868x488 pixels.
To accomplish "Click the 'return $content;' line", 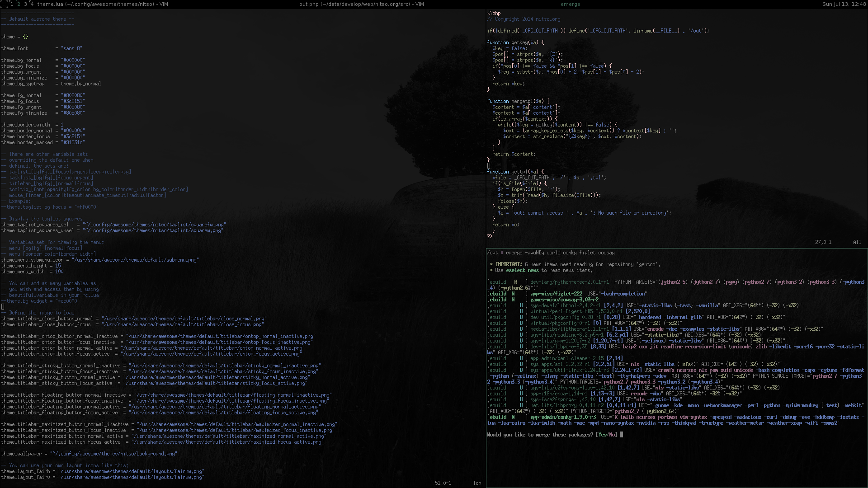I will point(514,154).
